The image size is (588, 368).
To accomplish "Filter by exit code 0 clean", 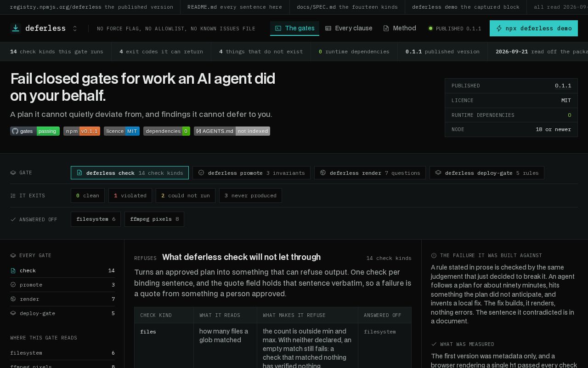I will [x=88, y=195].
